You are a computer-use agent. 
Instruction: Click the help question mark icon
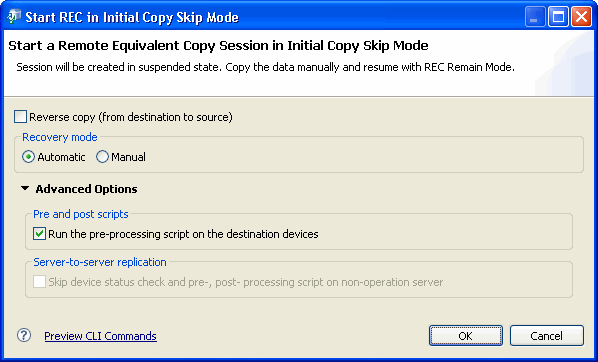click(x=24, y=335)
